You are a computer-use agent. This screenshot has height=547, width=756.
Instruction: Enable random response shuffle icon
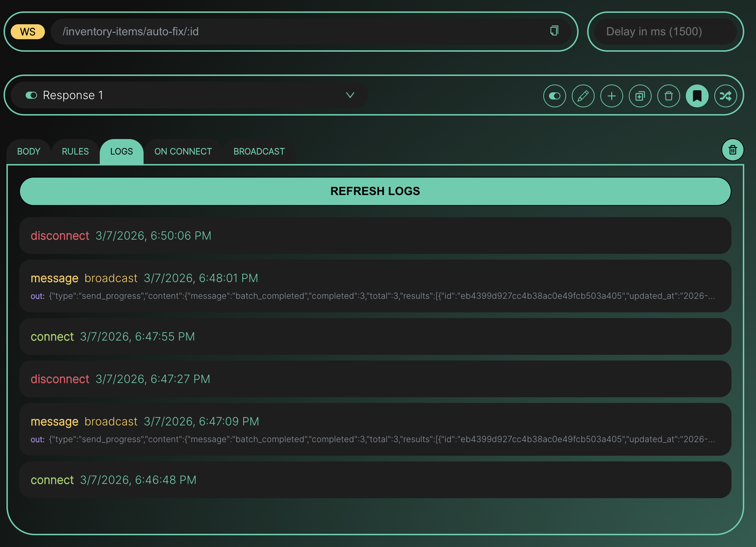pos(725,96)
